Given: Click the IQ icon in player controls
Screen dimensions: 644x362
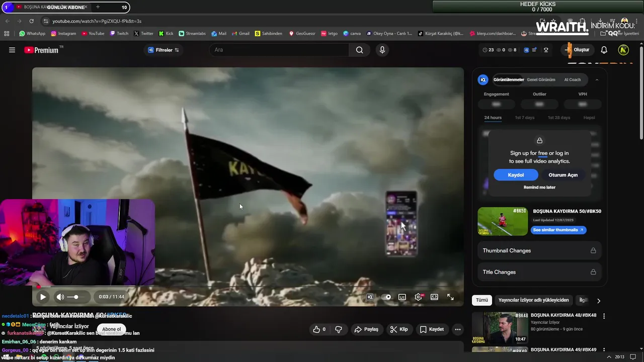Looking at the screenshot, I should [x=370, y=297].
